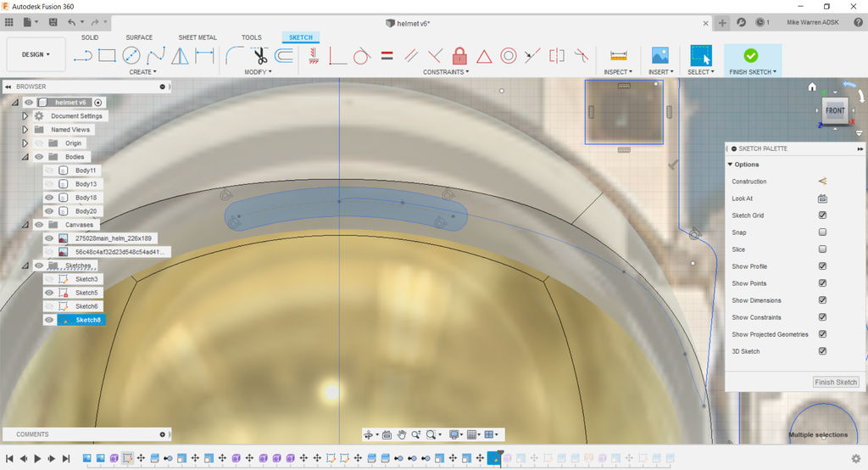The height and width of the screenshot is (470, 868).
Task: Expand the Named Views node
Action: 25,130
